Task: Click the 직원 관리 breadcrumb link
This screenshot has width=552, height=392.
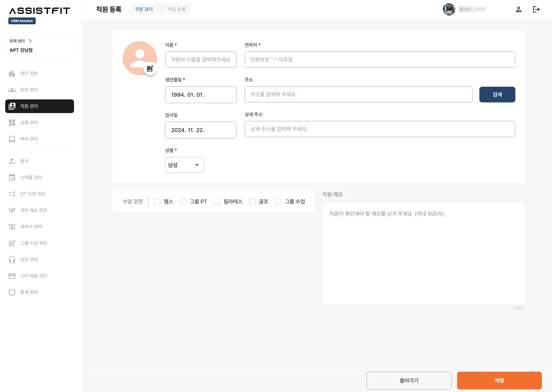Action: click(x=144, y=9)
